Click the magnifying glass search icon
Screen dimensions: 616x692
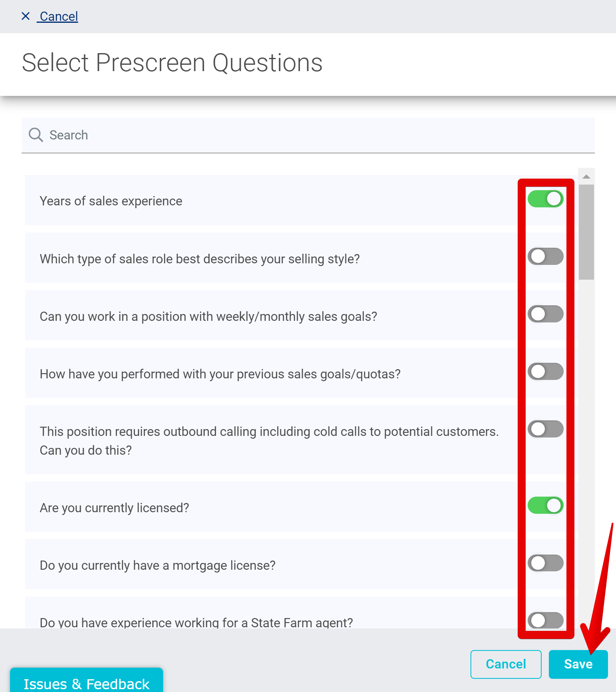click(x=36, y=135)
